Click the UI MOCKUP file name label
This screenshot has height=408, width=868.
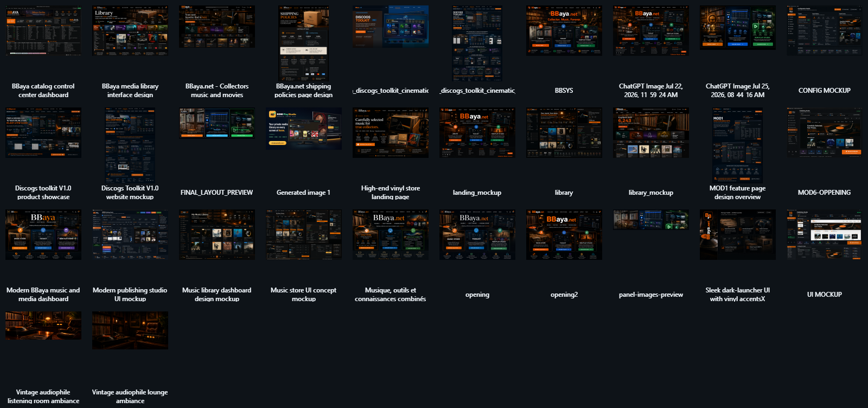(x=825, y=295)
